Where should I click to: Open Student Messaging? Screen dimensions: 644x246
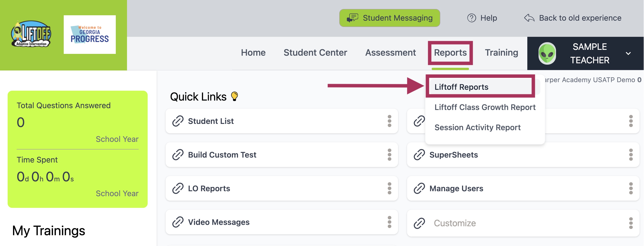tap(390, 18)
